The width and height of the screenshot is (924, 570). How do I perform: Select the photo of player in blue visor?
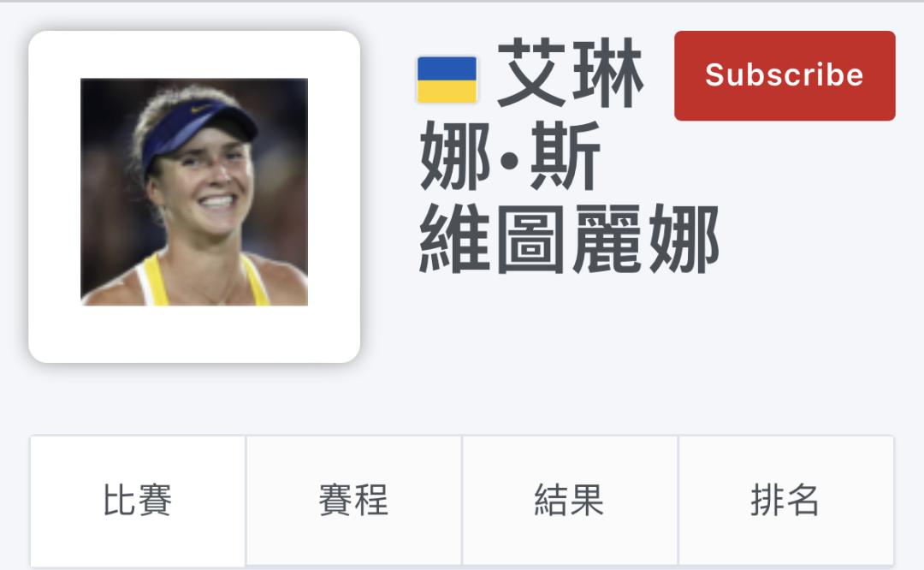coord(194,192)
